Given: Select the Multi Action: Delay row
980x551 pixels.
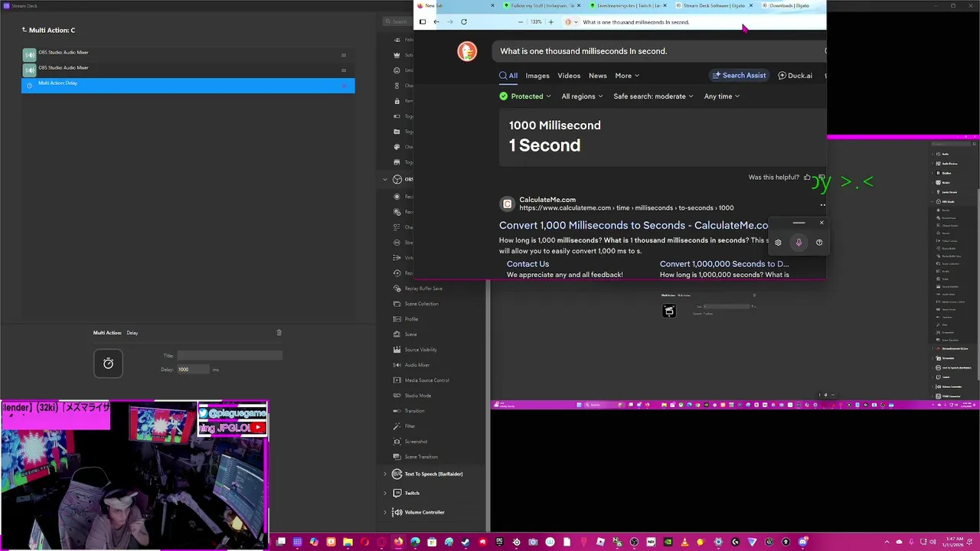Looking at the screenshot, I should (188, 85).
